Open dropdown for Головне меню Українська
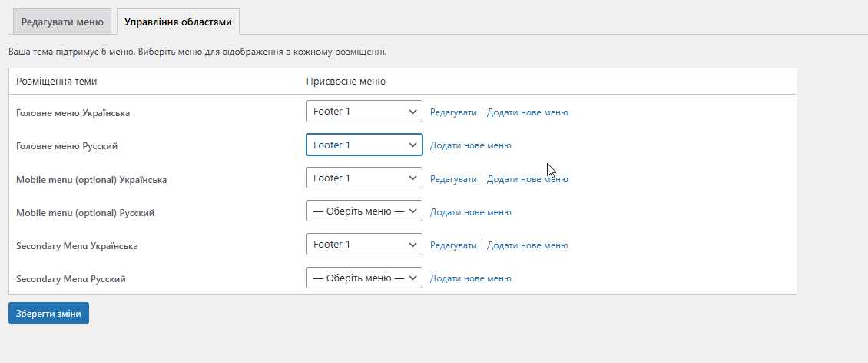Screen dimensions: 868x363 coord(364,112)
